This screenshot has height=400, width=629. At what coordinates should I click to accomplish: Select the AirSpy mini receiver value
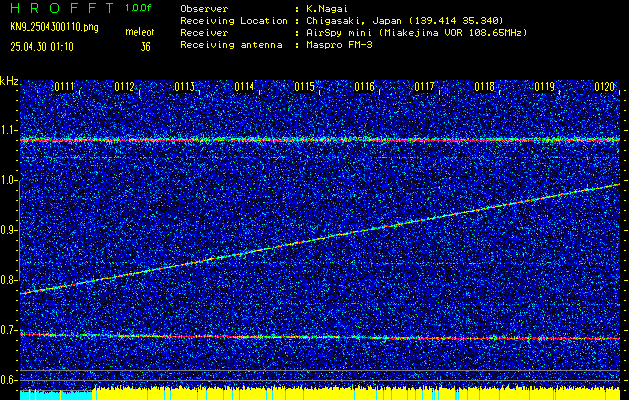pos(416,32)
